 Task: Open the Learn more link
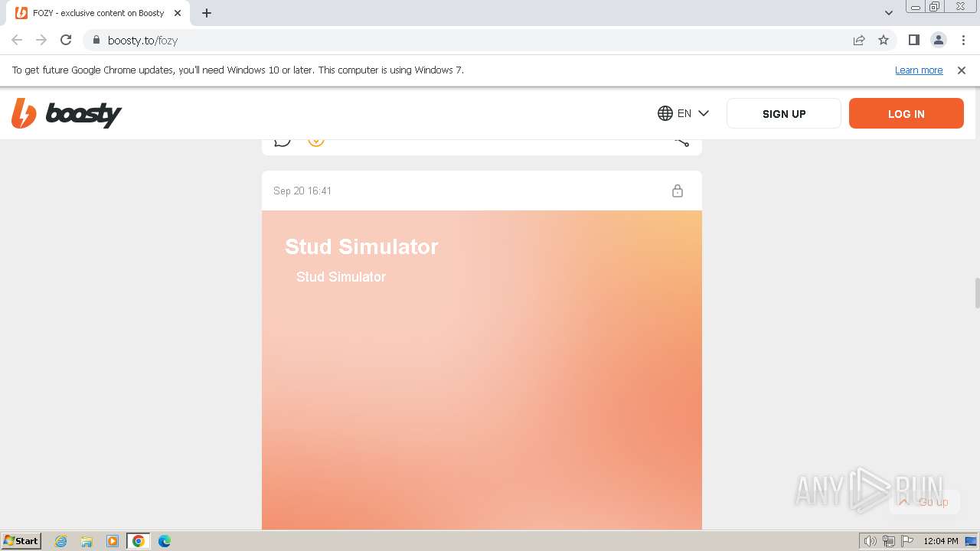[x=919, y=70]
